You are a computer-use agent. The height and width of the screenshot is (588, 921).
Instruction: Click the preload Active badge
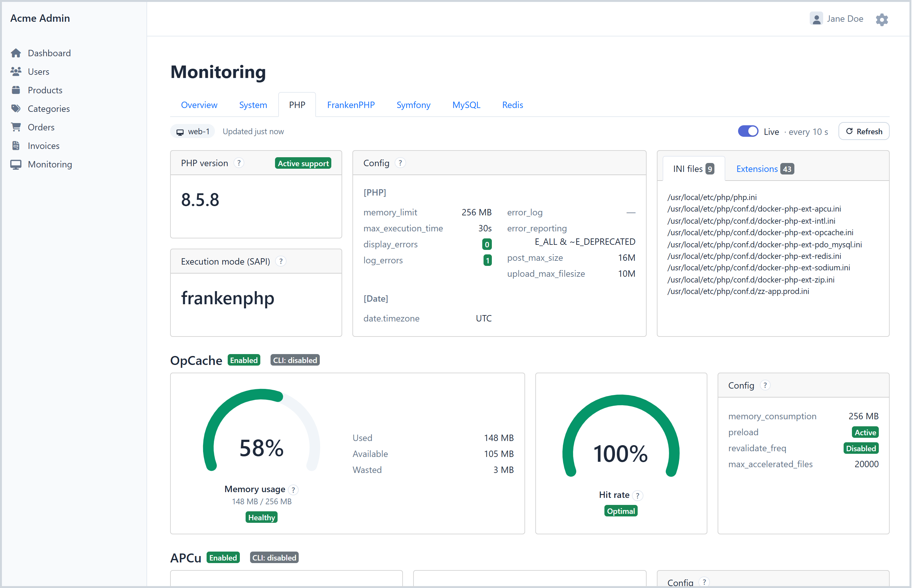(865, 432)
